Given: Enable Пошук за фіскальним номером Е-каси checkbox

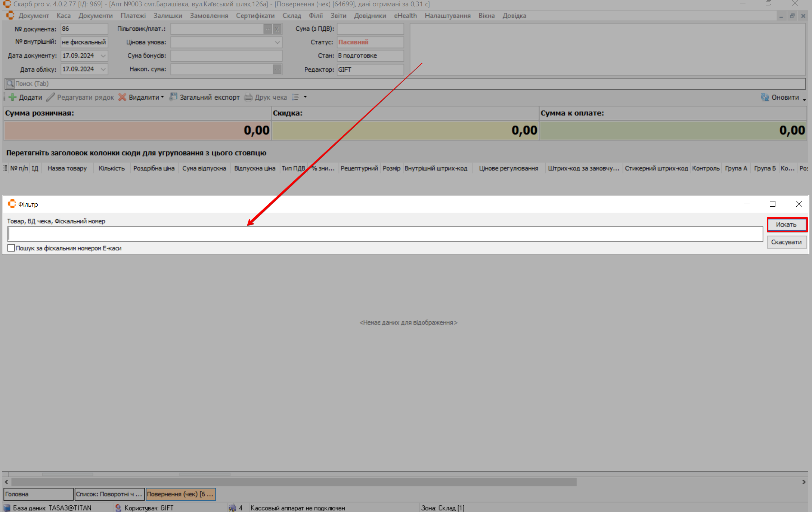Looking at the screenshot, I should click(x=11, y=248).
